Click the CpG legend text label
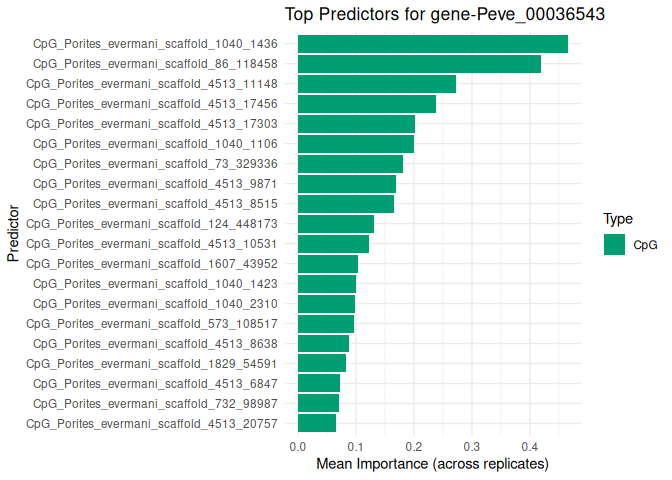 [x=645, y=245]
